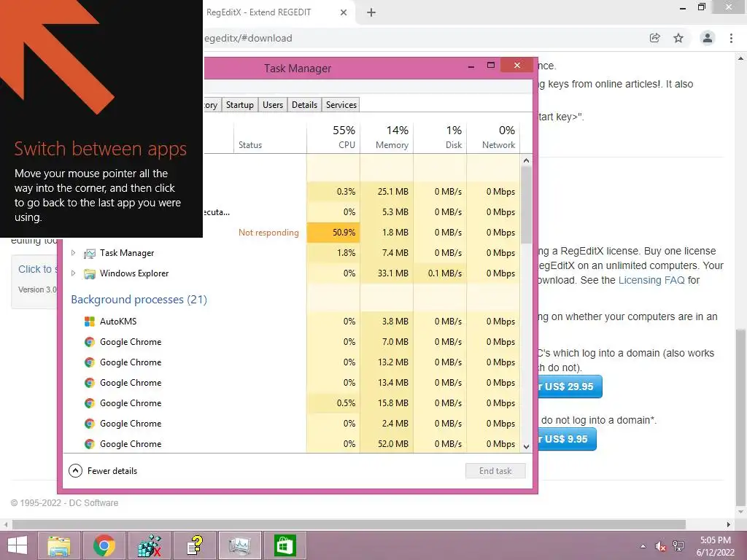The image size is (747, 560).
Task: Sort processes by Memory column
Action: [x=387, y=137]
